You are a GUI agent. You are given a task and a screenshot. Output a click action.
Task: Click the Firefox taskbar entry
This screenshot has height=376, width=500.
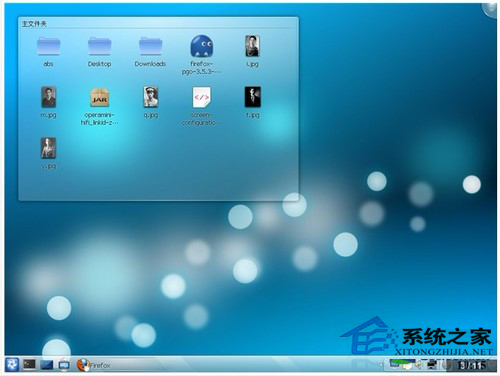coord(94,365)
